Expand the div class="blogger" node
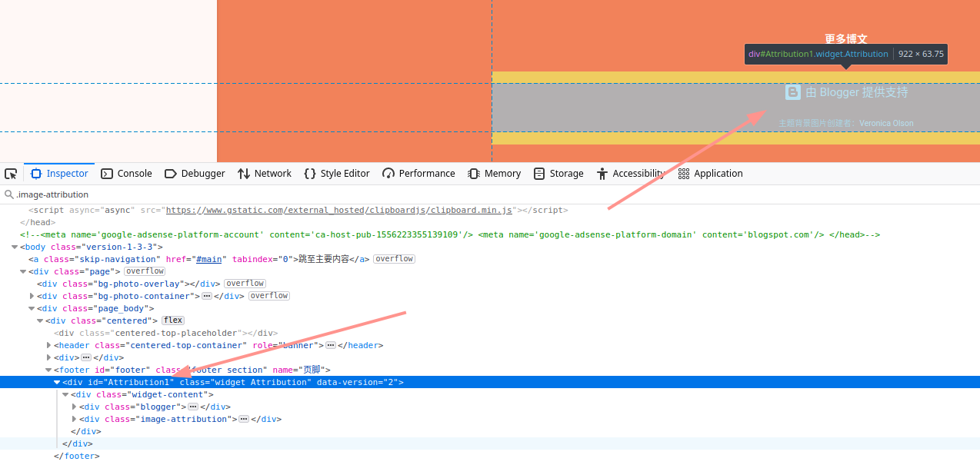The width and height of the screenshot is (980, 465). point(74,407)
